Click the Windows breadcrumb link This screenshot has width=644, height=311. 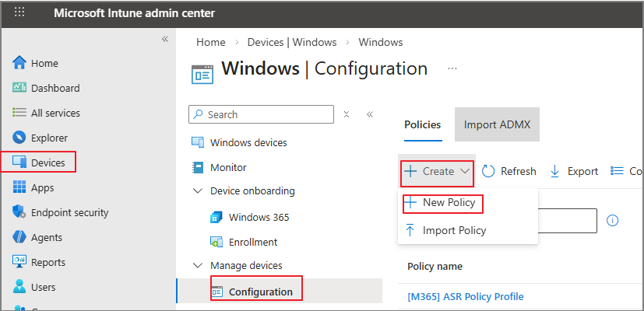[381, 42]
